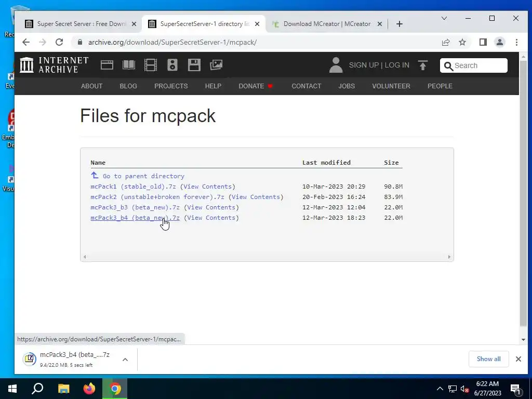Launch Firefox from taskbar
Screen dimensions: 532x399
pyautogui.click(x=89, y=389)
